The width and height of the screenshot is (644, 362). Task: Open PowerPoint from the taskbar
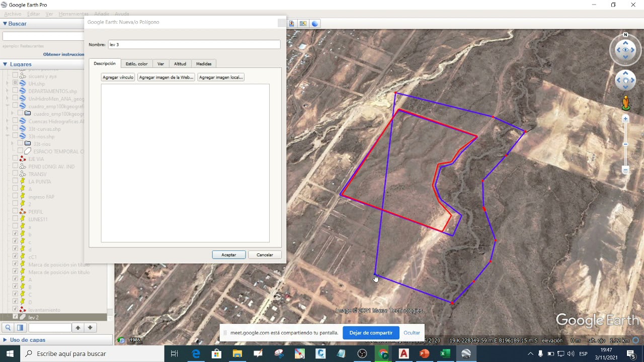coord(424,354)
